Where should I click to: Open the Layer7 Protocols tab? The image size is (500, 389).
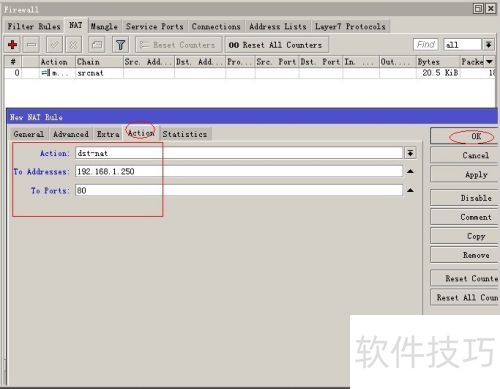(x=350, y=26)
